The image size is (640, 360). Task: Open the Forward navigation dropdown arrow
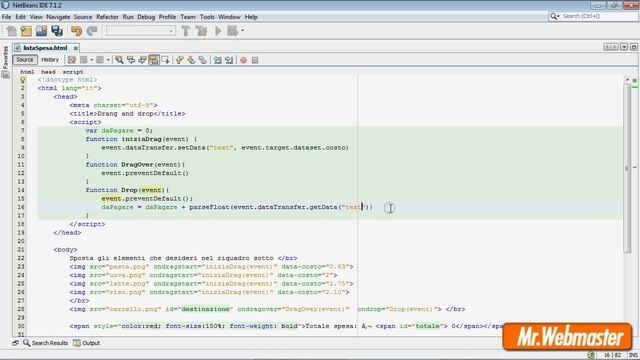pos(108,60)
